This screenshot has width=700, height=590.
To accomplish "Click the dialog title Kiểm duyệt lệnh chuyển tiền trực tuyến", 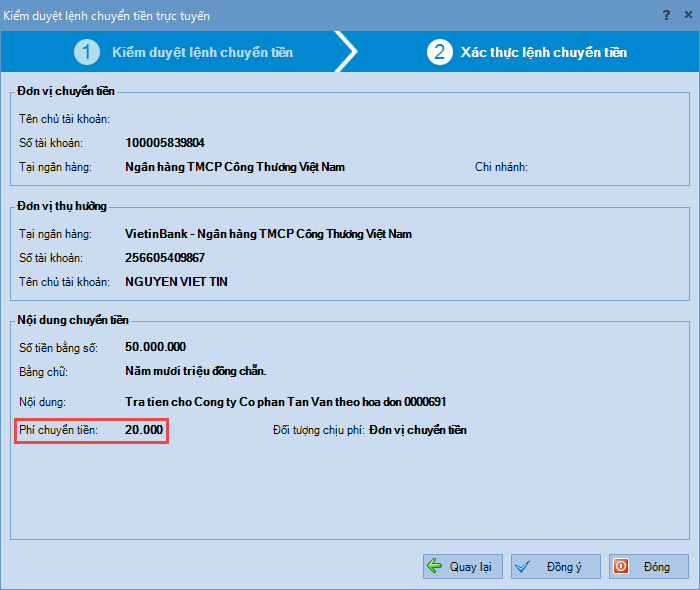I will tap(106, 16).
